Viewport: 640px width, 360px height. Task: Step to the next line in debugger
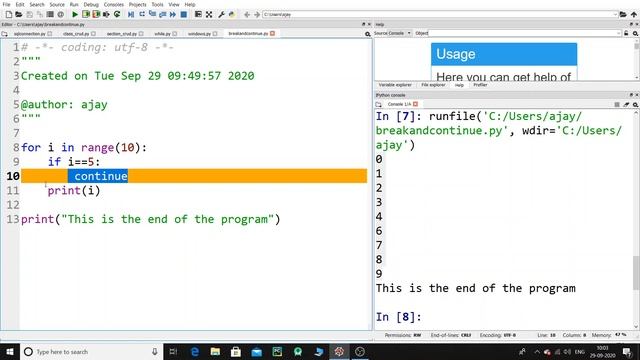pyautogui.click(x=142, y=14)
